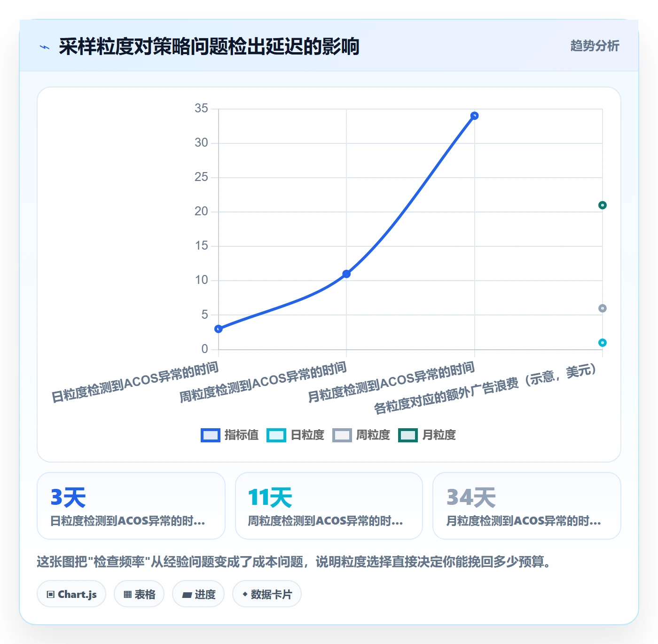
Task: Select the Chart.js tag chip
Action: [x=71, y=594]
